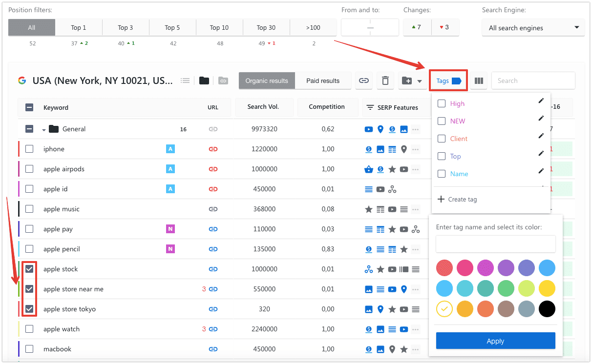592x364 pixels.
Task: Check the apple watch keyword checkbox
Action: click(29, 329)
